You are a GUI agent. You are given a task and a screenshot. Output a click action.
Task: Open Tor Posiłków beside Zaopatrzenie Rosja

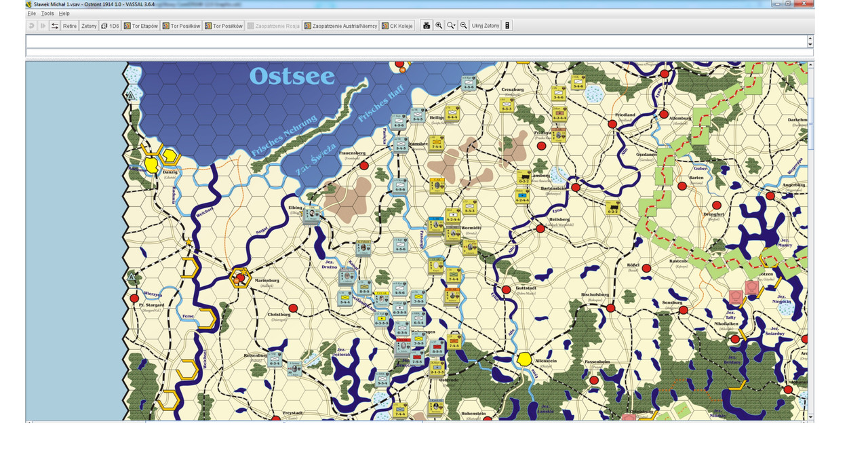[223, 26]
